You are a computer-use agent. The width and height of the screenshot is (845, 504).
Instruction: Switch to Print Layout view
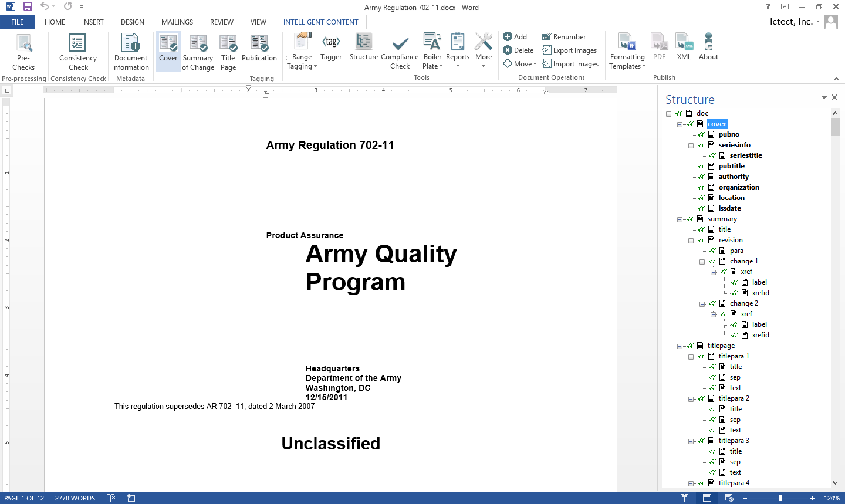(707, 498)
